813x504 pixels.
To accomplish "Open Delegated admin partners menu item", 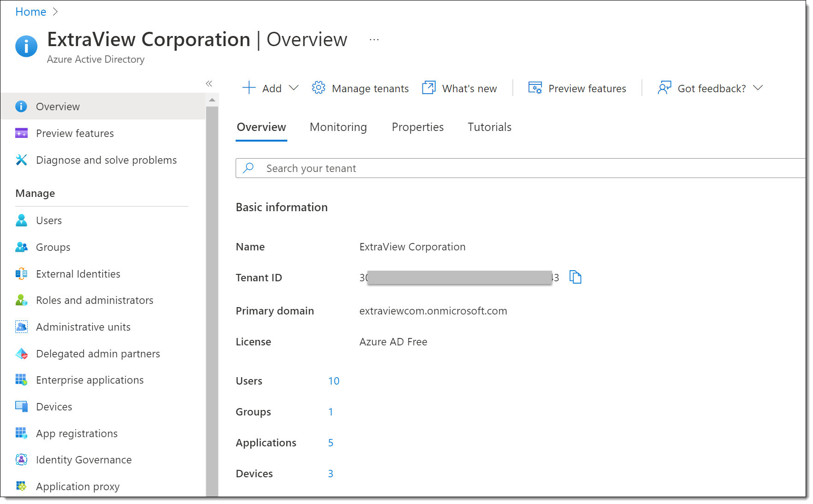I will (x=103, y=354).
